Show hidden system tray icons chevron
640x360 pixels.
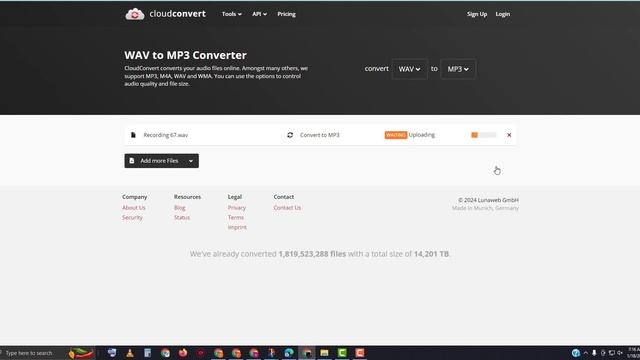[586, 353]
